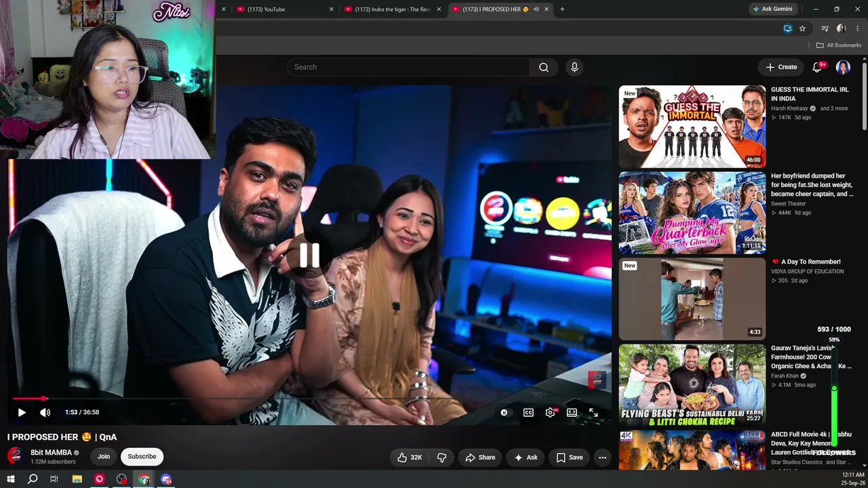Like the video with 32K likes
This screenshot has height=488, width=868.
coord(410,457)
